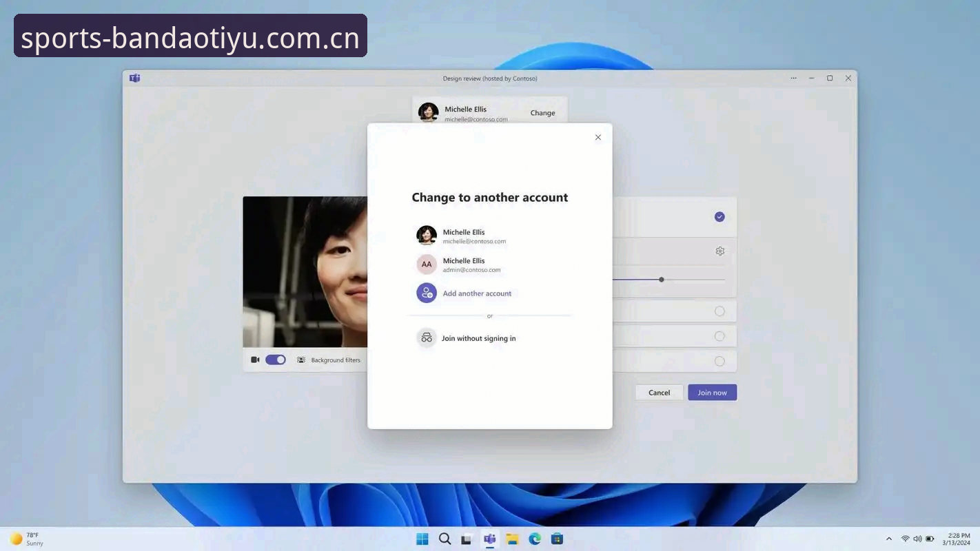Adjust the volume slider handle
This screenshot has height=551, width=980.
tap(662, 280)
